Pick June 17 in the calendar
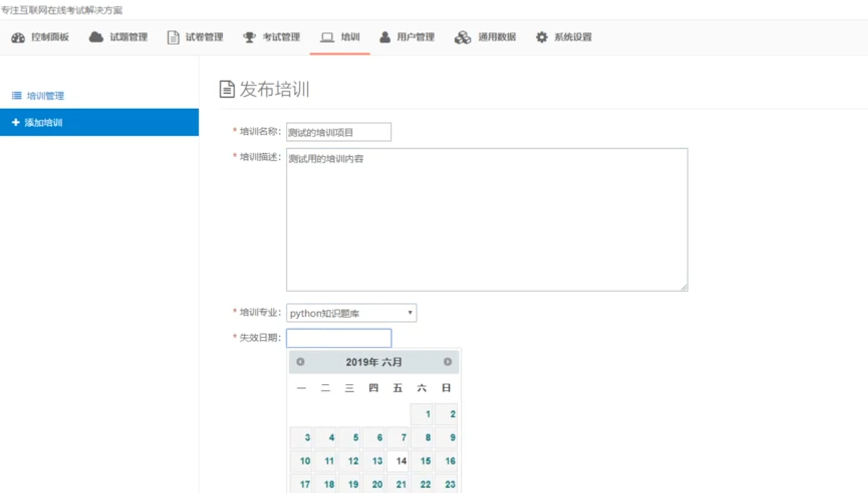Viewport: 868px width, 493px height. 302,484
